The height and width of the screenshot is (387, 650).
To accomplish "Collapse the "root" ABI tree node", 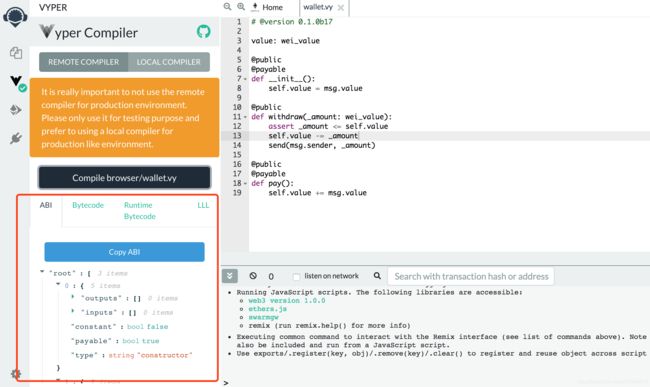I will (42, 272).
